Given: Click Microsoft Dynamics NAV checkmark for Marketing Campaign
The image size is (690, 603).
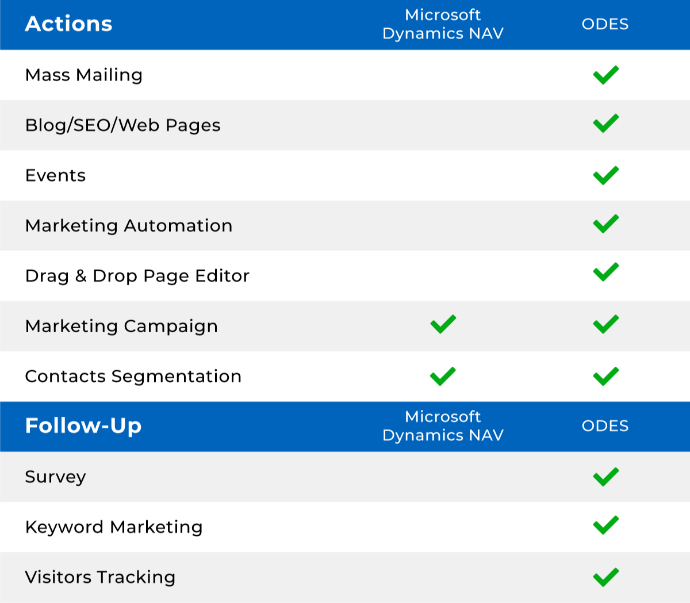Looking at the screenshot, I should 443,324.
